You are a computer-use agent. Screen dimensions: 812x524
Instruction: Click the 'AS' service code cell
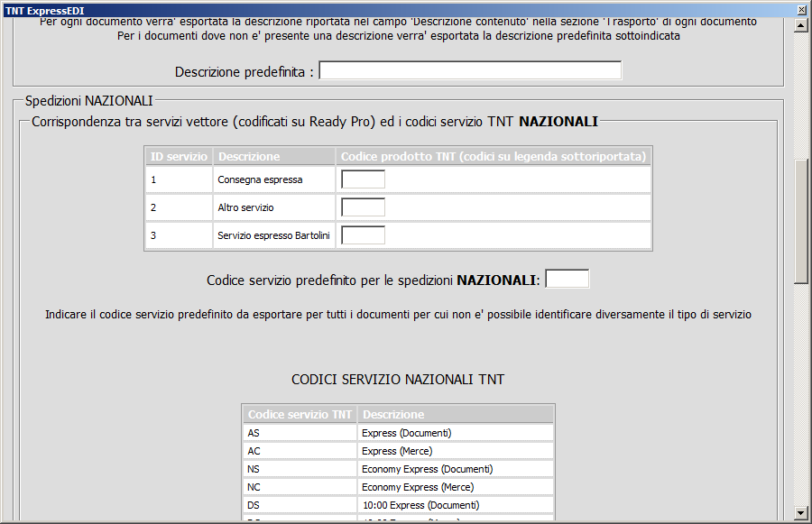300,433
